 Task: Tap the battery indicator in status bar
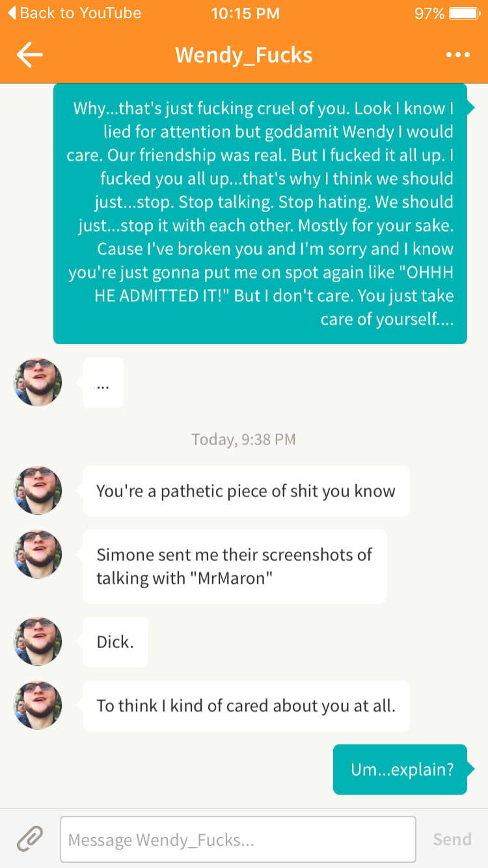[x=465, y=13]
